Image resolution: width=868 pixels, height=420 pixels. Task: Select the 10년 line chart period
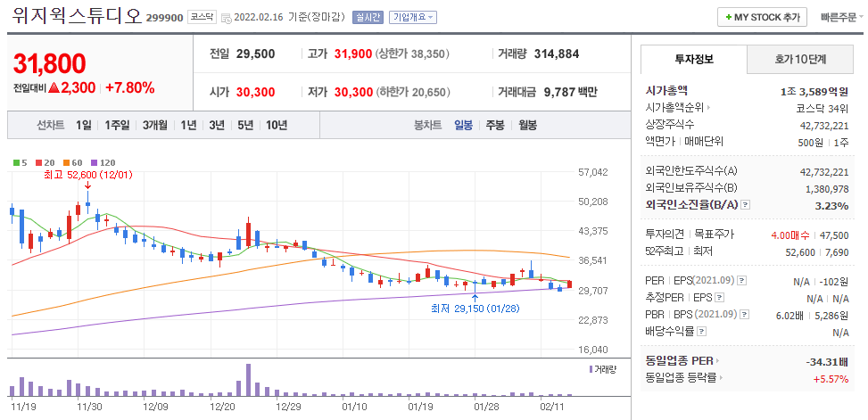277,125
